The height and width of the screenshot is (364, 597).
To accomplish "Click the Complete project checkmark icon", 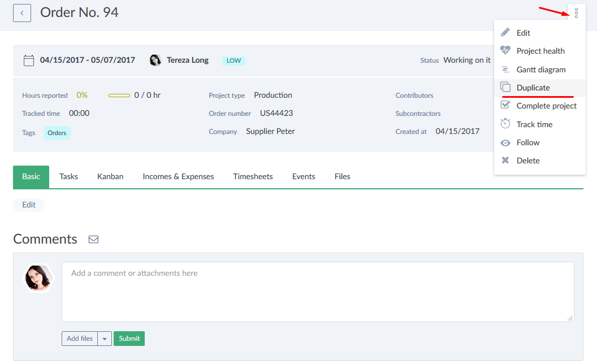I will (505, 106).
